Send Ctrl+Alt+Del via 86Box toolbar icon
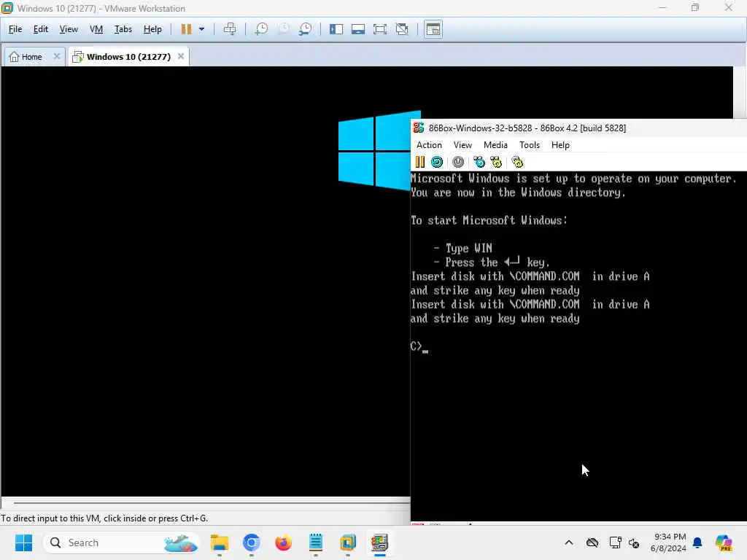 479,162
